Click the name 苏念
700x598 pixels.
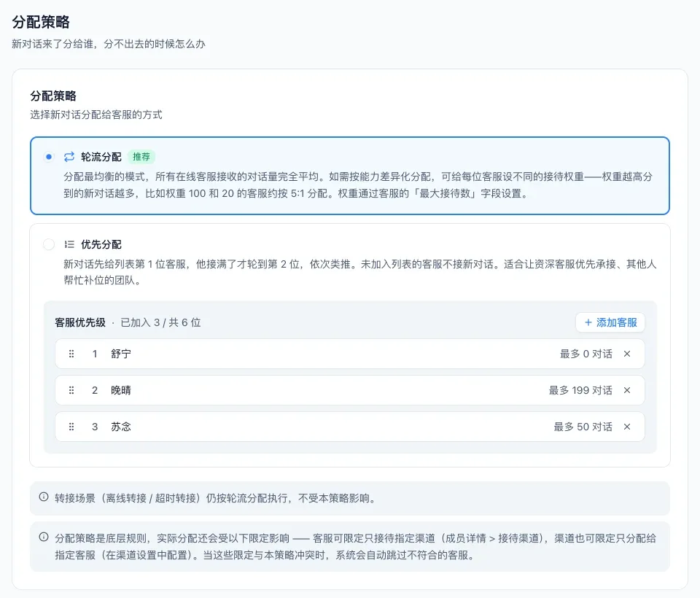[x=121, y=427]
